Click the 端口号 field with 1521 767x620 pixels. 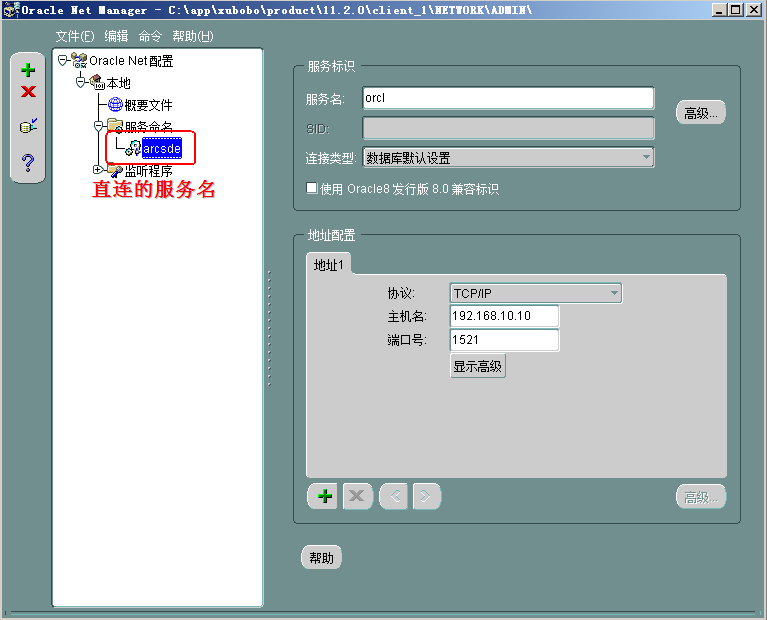504,340
